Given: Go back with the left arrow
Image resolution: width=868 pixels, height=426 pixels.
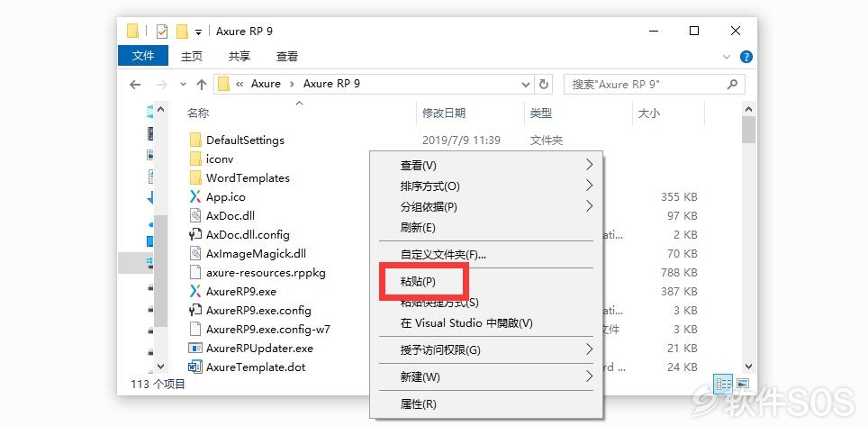Looking at the screenshot, I should point(135,85).
